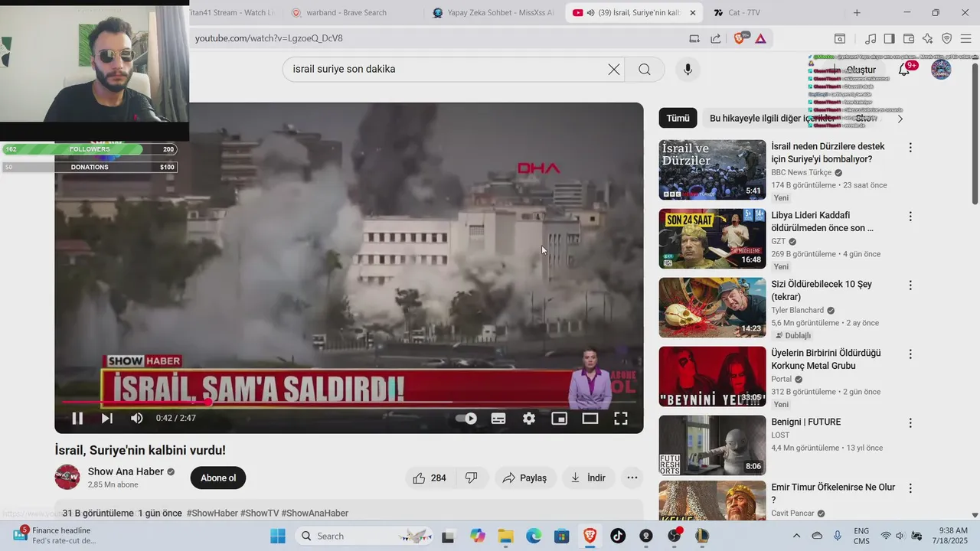The height and width of the screenshot is (551, 980).
Task: Select the Tümü filter chip
Action: tap(678, 118)
